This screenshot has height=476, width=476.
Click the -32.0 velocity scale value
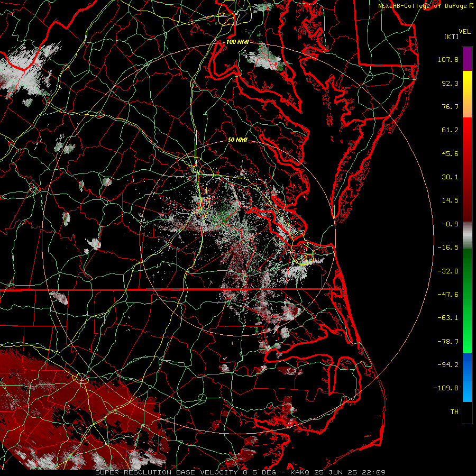pyautogui.click(x=448, y=271)
